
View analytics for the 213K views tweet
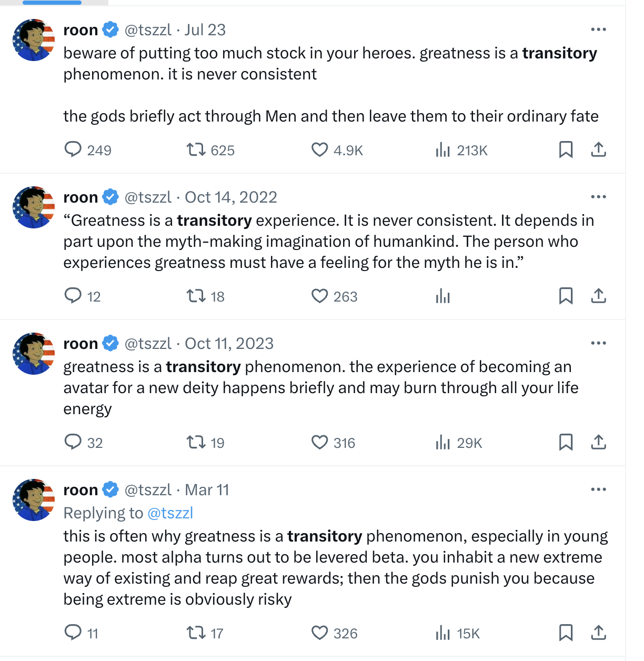(x=443, y=151)
